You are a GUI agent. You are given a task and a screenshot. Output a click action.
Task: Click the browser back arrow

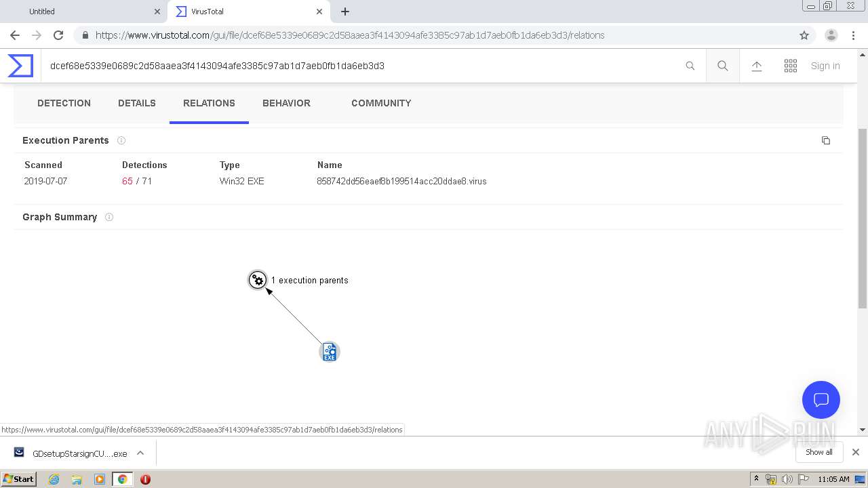point(15,35)
